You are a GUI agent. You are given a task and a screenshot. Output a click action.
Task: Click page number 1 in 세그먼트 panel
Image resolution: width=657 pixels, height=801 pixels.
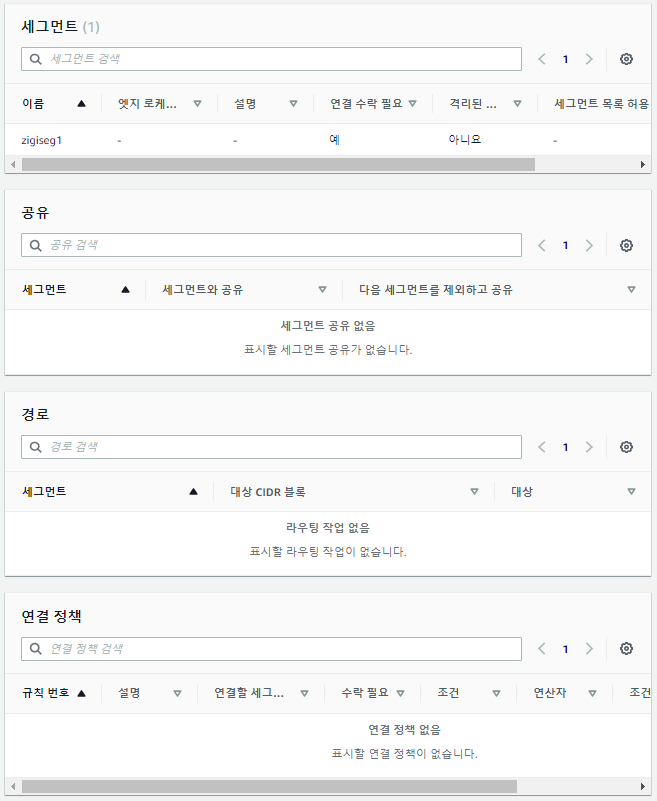coord(566,59)
